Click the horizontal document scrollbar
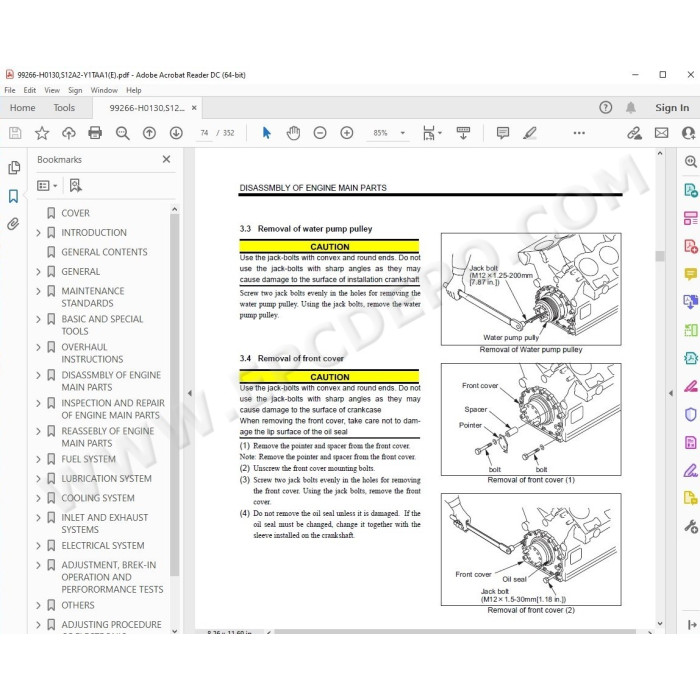Viewport: 700px width, 700px height. 455,631
